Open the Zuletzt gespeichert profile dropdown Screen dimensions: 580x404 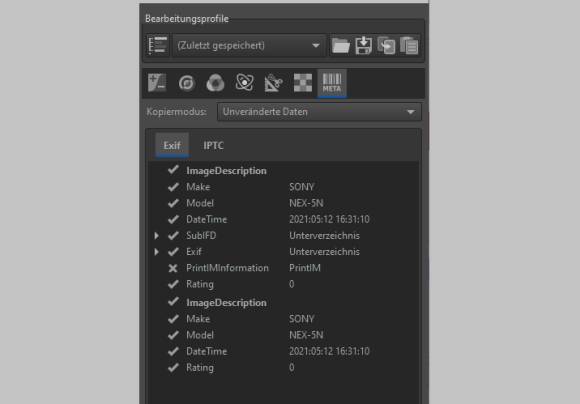click(x=249, y=46)
